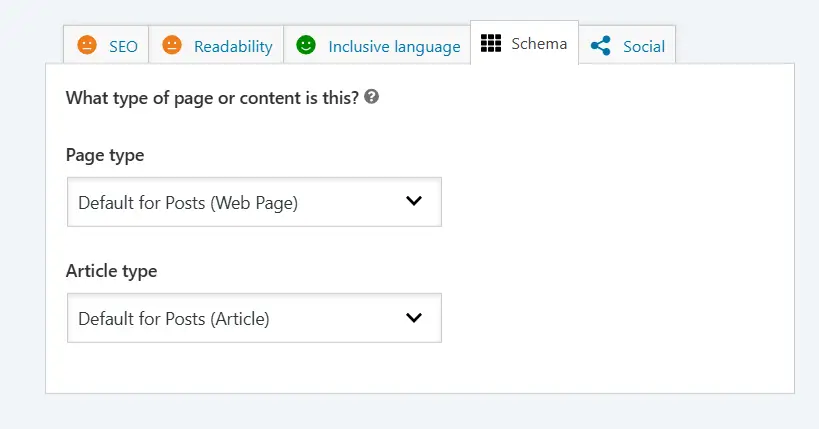This screenshot has width=819, height=429.
Task: Open the SEO tab
Action: click(x=106, y=45)
